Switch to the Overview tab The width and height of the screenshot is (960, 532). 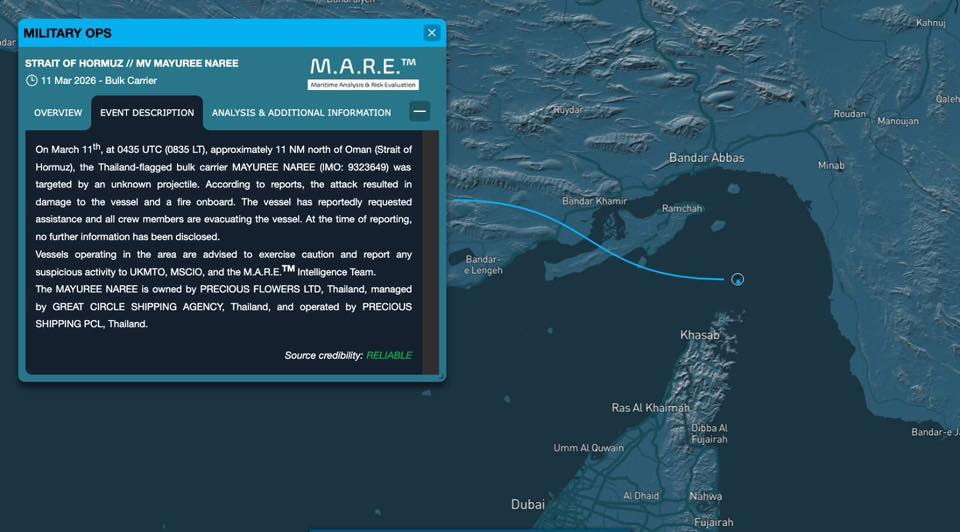(x=58, y=113)
